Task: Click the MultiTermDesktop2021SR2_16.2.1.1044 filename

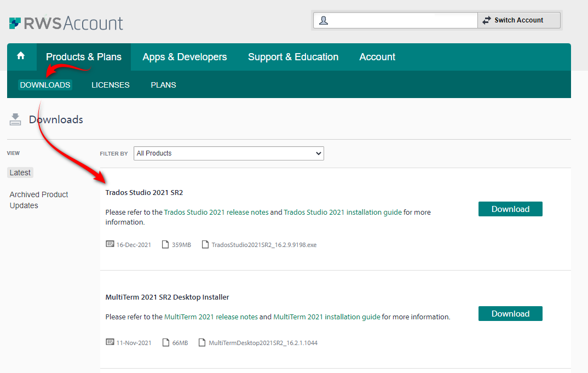Action: point(263,343)
